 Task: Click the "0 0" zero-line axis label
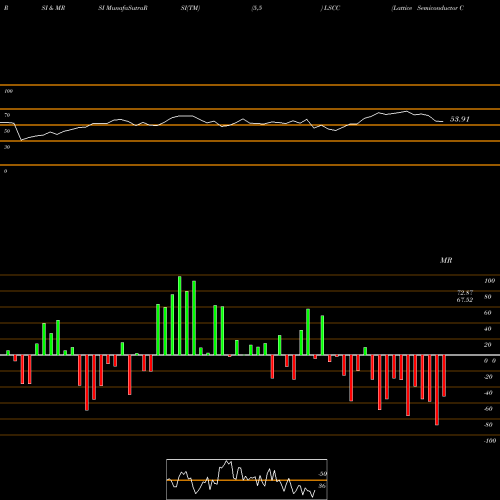(490, 361)
